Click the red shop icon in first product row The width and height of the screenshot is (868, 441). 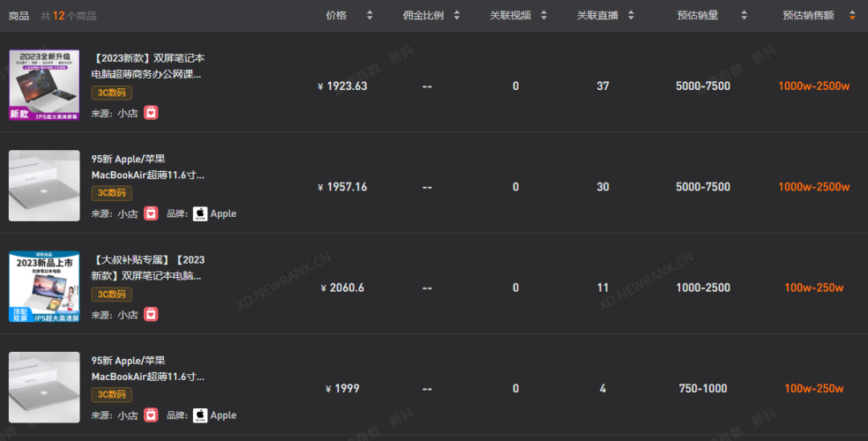(151, 112)
